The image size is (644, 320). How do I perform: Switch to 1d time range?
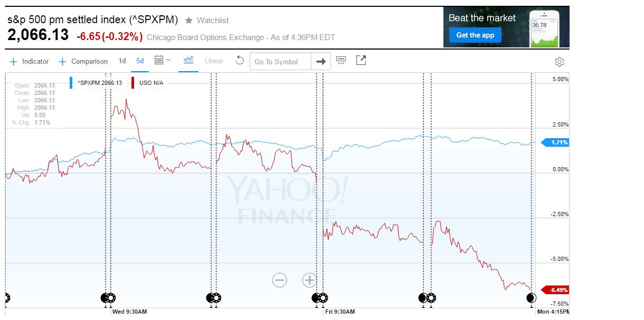[x=122, y=61]
